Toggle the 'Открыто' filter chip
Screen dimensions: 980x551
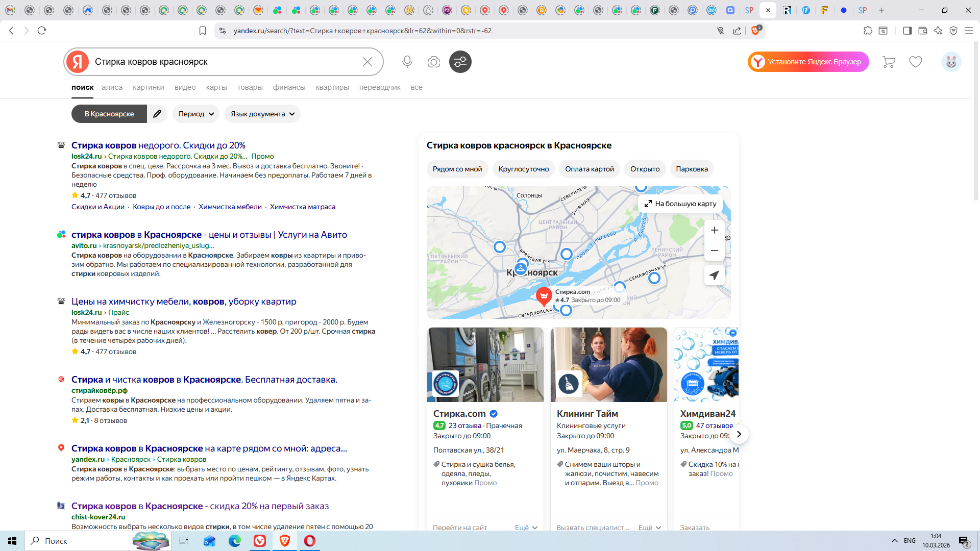tap(645, 169)
